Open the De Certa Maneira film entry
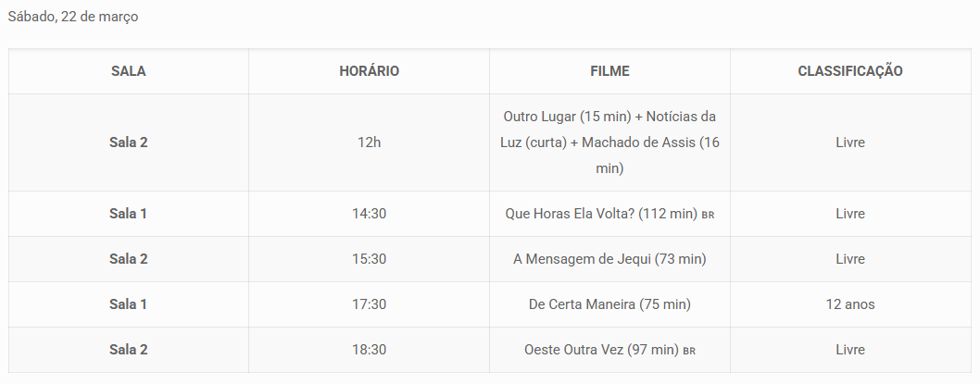Image resolution: width=980 pixels, height=384 pixels. (609, 304)
